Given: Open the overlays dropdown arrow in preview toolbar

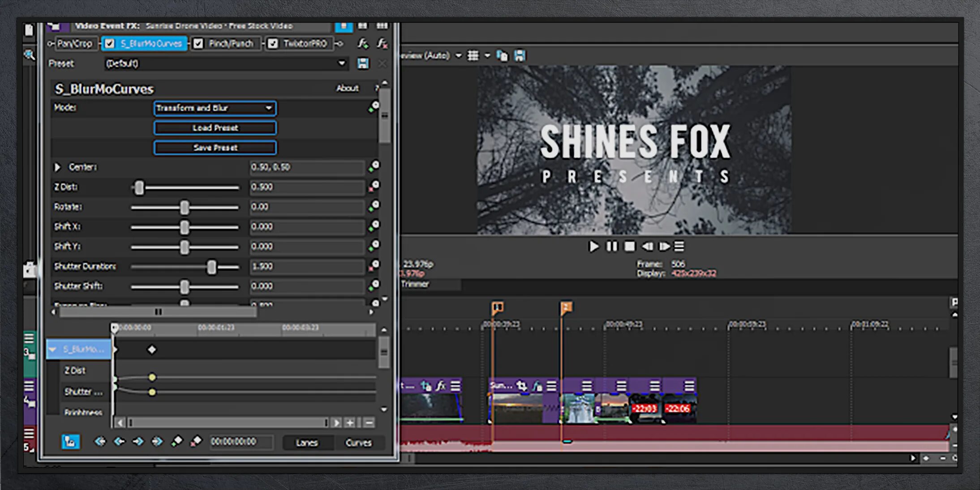Looking at the screenshot, I should 487,56.
